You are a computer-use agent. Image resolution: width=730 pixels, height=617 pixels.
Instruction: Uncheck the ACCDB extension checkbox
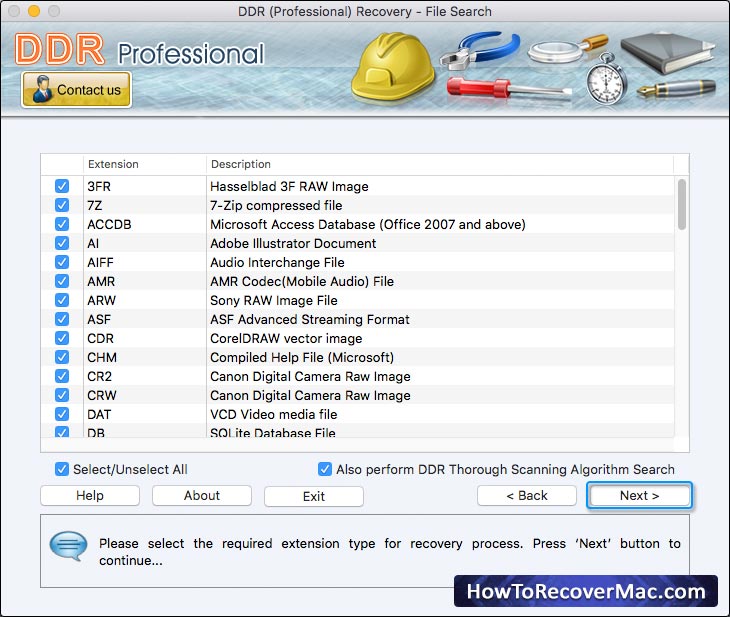point(62,224)
